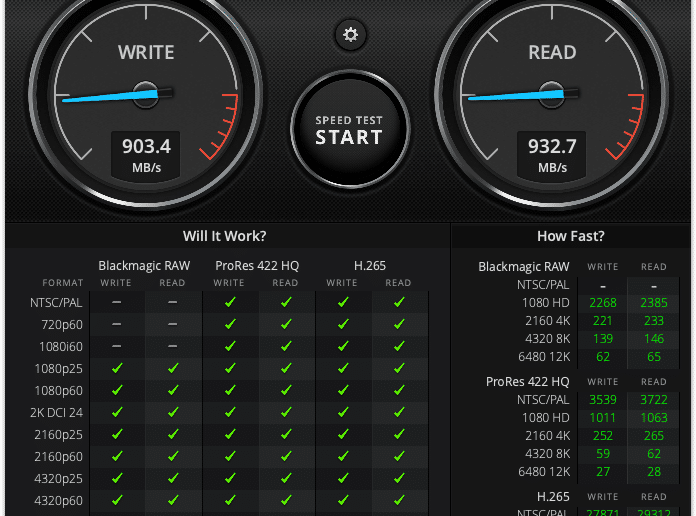Viewport: 696px width, 516px height.
Task: Click the 139 write value for Blackmagic RAW 4320 8K
Action: pyautogui.click(x=603, y=339)
